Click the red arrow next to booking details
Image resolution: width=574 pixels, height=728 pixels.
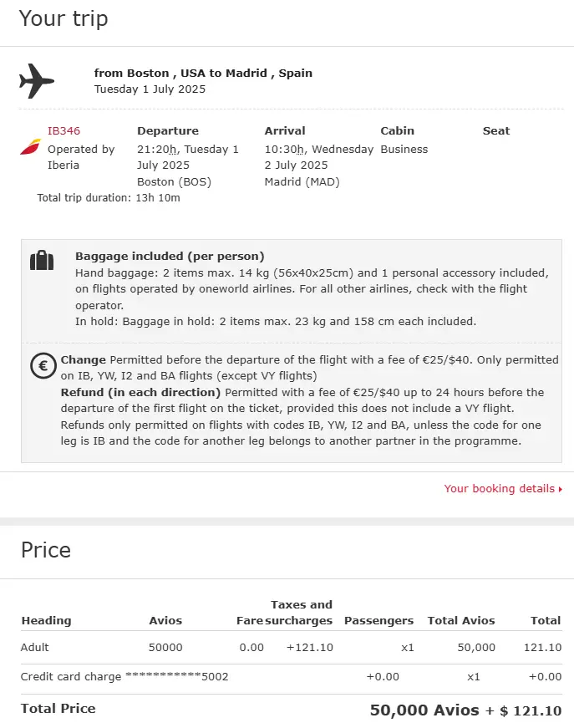click(560, 489)
